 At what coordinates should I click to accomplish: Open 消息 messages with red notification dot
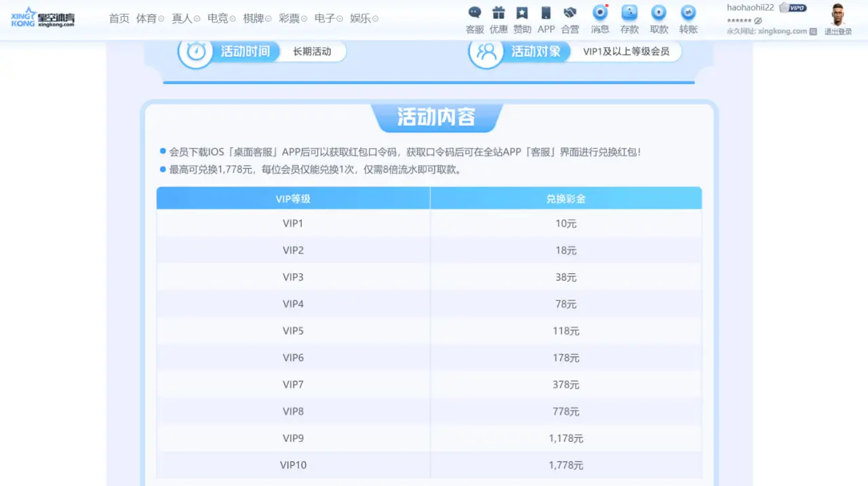[599, 13]
